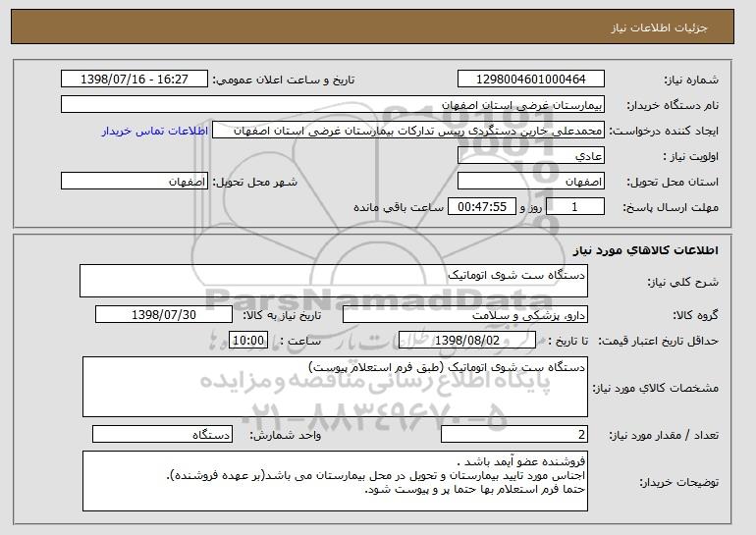This screenshot has width=756, height=535.
Task: Click the general description box دستگاه ست شوی اتوماتیک
Action: [334, 281]
